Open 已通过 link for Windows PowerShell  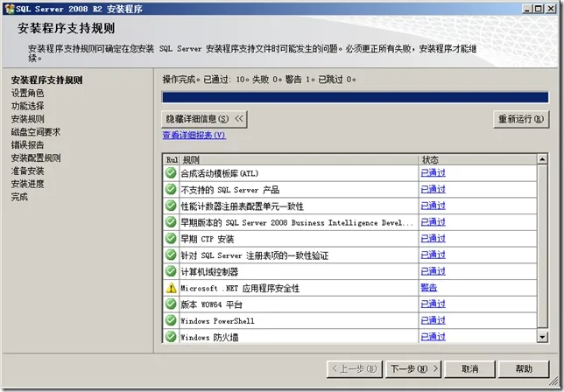point(433,320)
